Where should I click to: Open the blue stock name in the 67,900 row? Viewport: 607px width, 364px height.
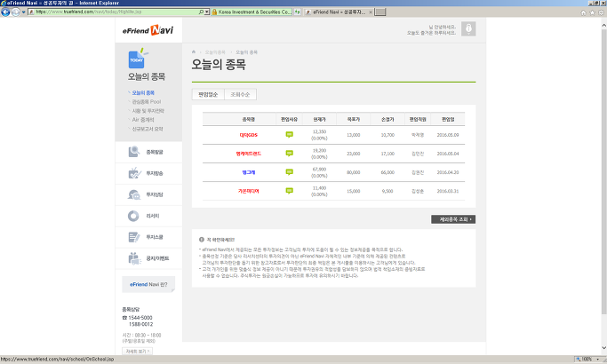click(x=249, y=172)
